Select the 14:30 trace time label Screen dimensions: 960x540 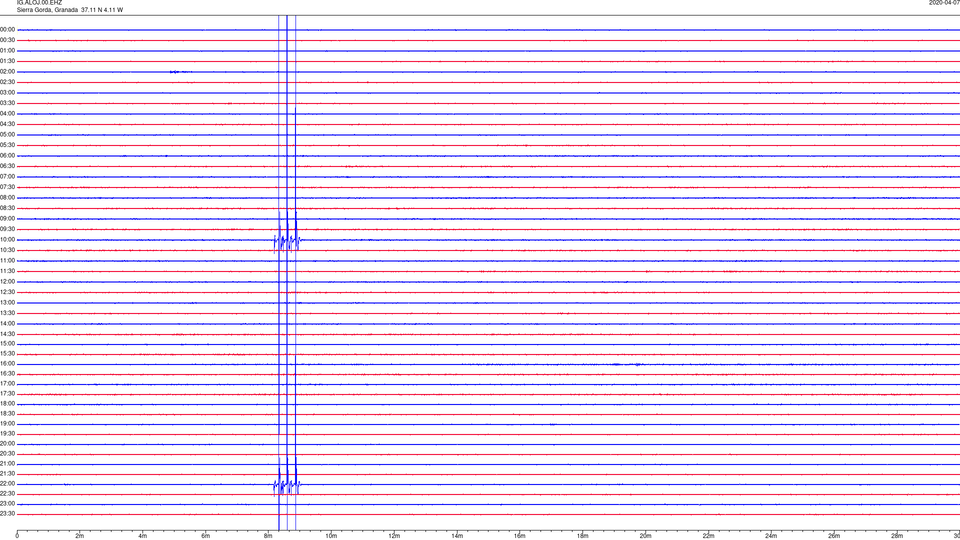click(x=7, y=334)
